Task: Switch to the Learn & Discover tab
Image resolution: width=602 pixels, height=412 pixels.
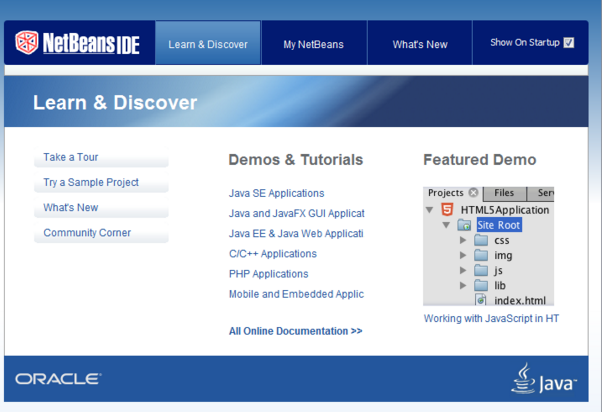Action: tap(208, 43)
